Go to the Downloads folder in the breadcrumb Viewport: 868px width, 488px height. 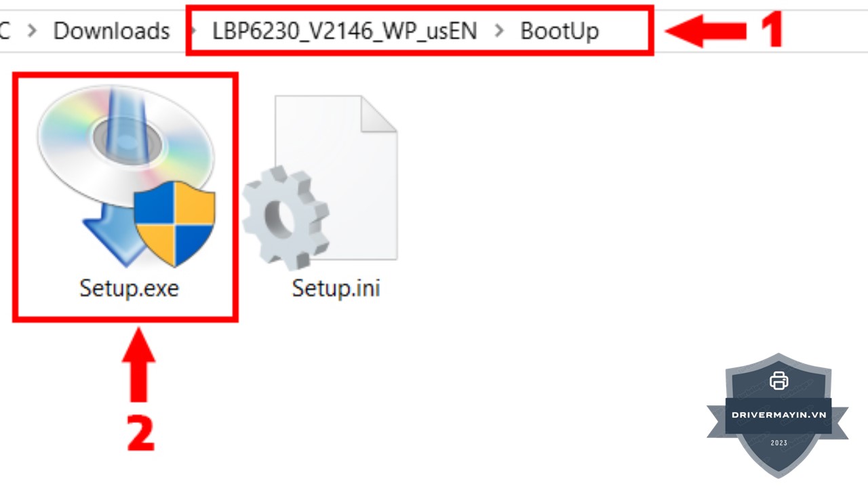coord(111,31)
